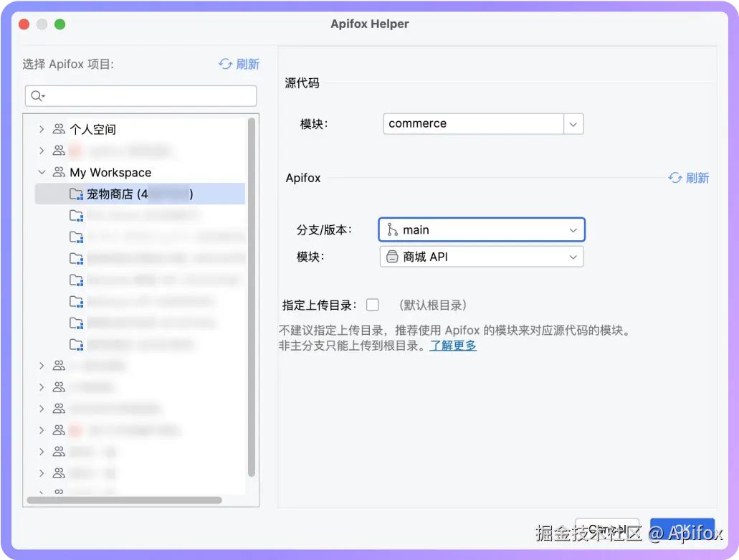
Task: Open the commerce module dropdown
Action: tap(573, 123)
